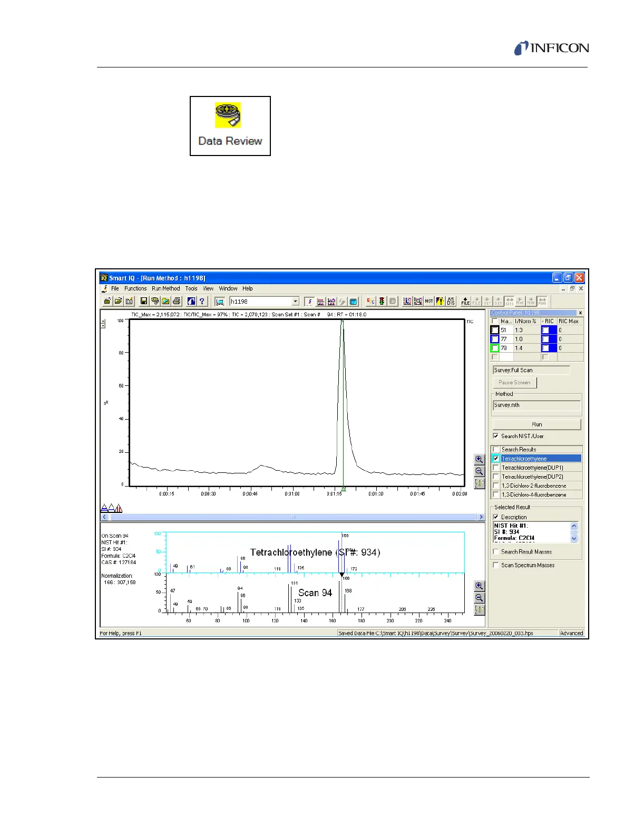Toggle the RIC checkbox in the mass 51 row
Screen dimensions: 644x835
(x=545, y=330)
